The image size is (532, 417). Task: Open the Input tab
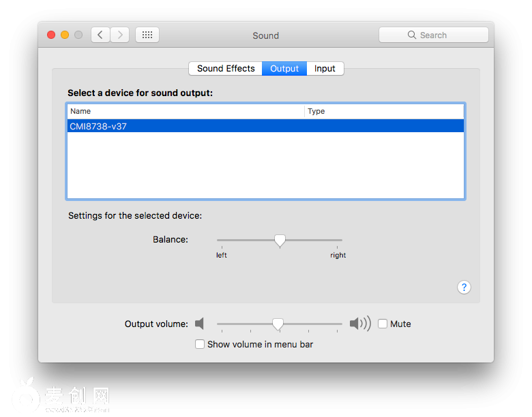click(x=325, y=68)
